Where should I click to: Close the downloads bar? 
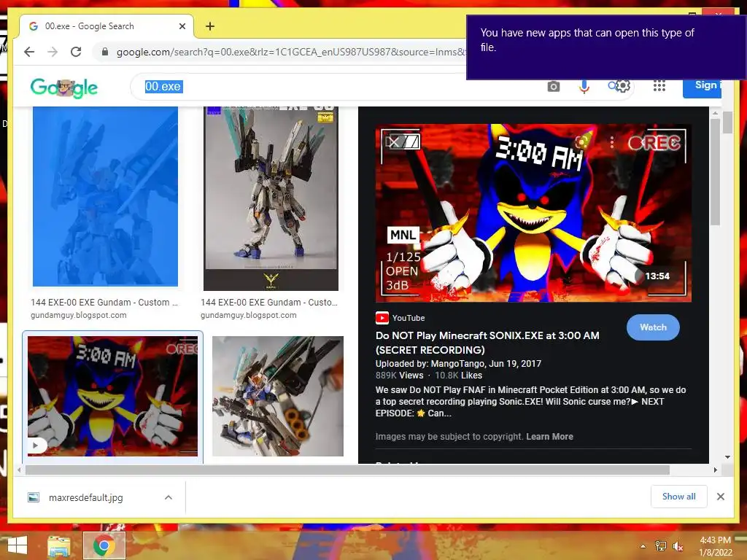[720, 497]
